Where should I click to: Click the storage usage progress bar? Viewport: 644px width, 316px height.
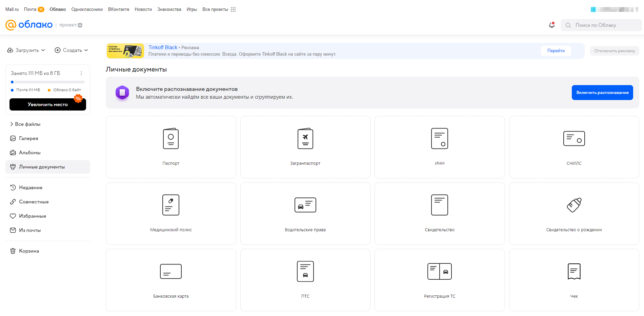pos(48,82)
